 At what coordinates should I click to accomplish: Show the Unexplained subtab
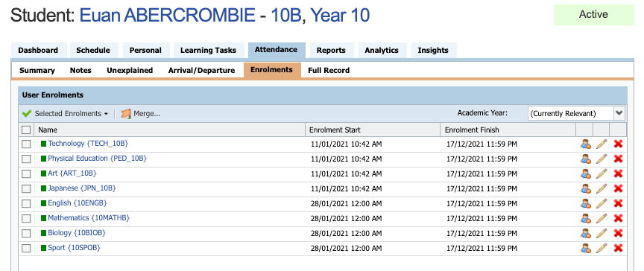click(x=130, y=70)
